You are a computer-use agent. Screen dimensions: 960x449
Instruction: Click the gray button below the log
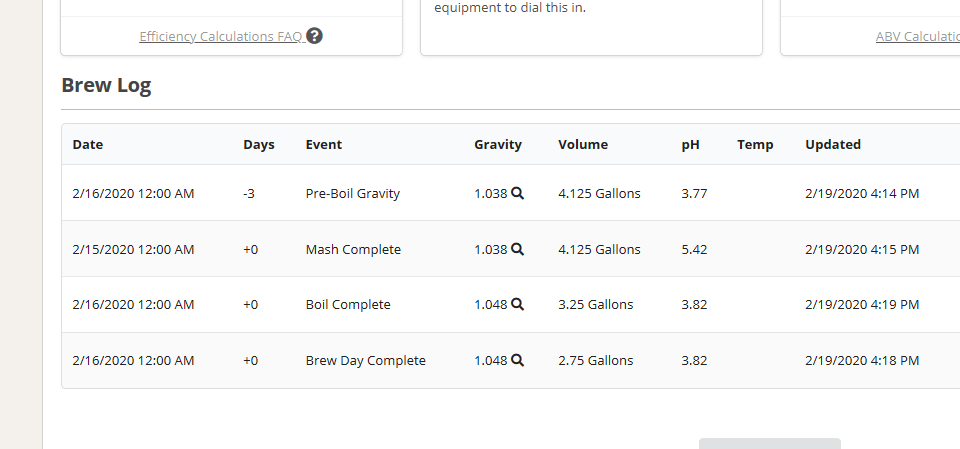[x=769, y=443]
